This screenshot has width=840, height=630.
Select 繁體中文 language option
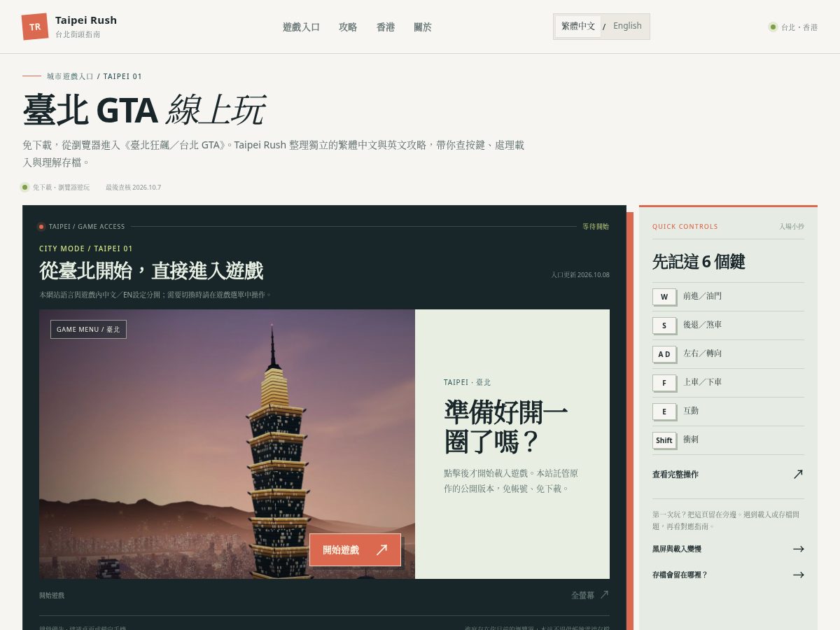point(578,26)
